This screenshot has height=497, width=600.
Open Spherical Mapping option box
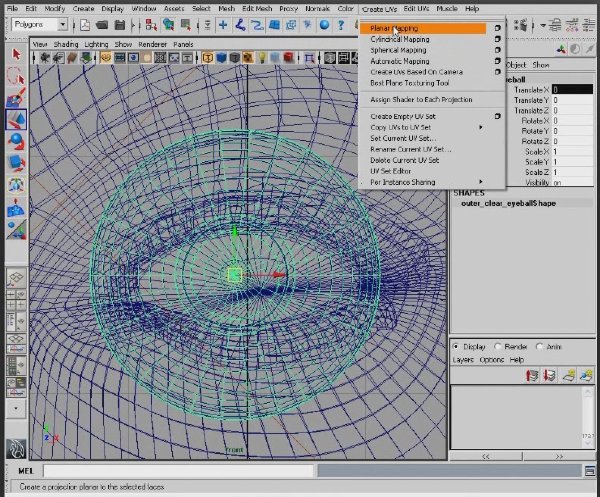(x=497, y=50)
